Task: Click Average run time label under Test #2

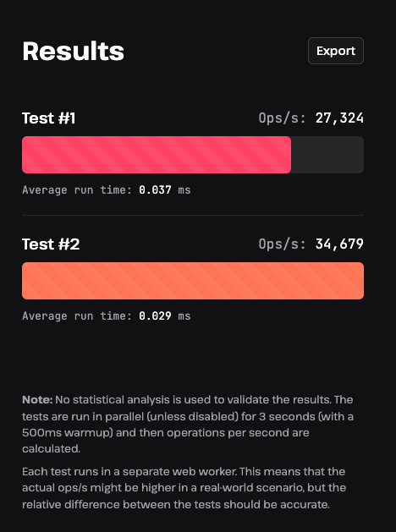Action: point(77,316)
